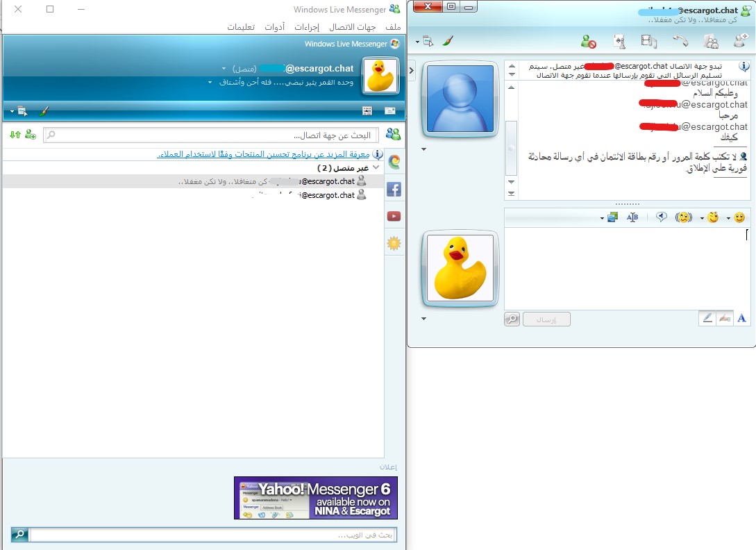Screen dimensions: 756x550
Task: Click the إرسال send button
Action: coord(546,319)
